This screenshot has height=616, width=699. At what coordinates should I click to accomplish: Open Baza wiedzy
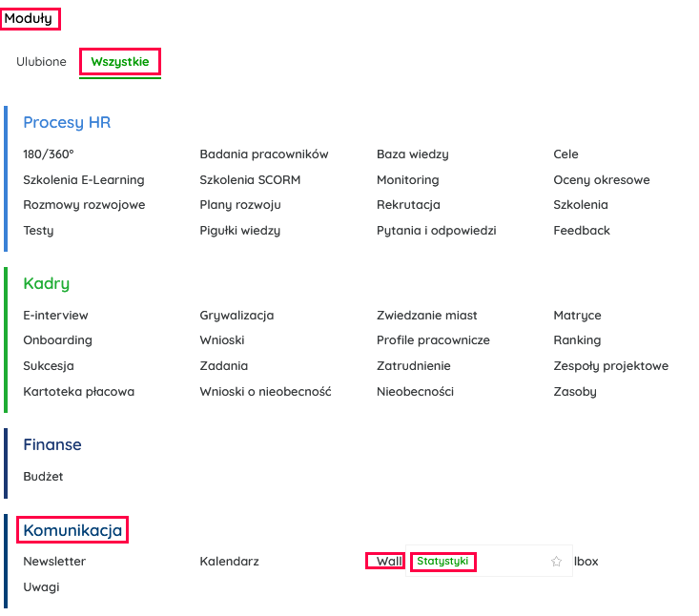point(412,154)
